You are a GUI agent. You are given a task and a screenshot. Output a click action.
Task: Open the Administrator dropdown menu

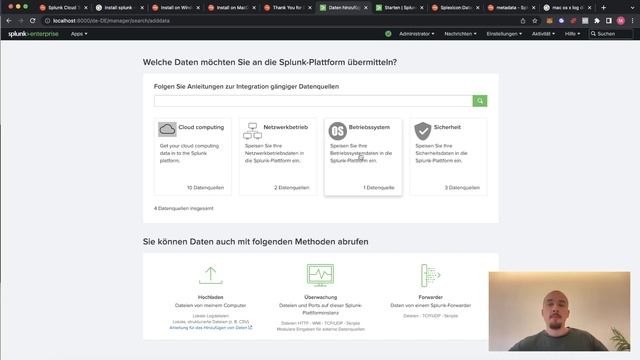click(417, 34)
